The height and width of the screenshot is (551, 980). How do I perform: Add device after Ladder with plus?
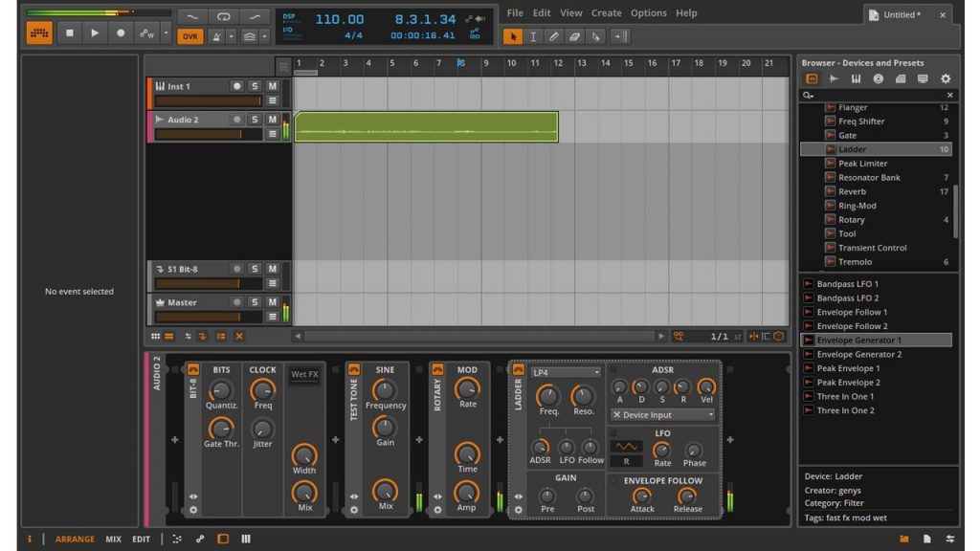coord(730,440)
